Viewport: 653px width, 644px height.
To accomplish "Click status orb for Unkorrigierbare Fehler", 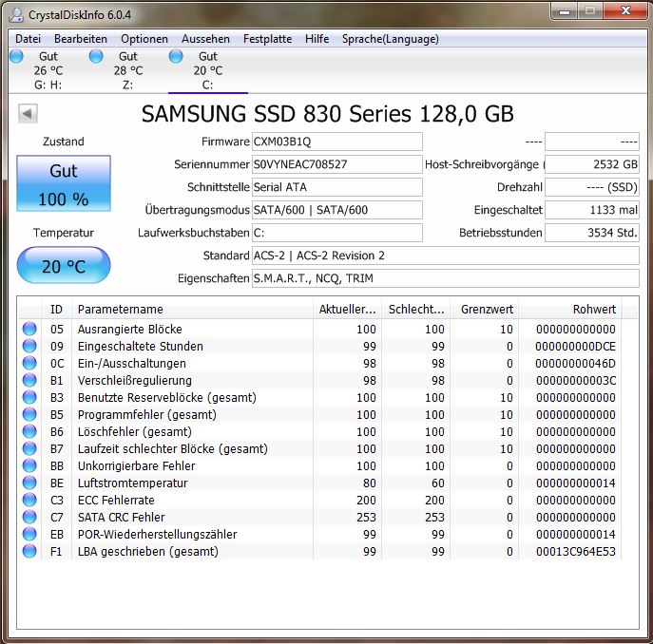I will coord(29,465).
